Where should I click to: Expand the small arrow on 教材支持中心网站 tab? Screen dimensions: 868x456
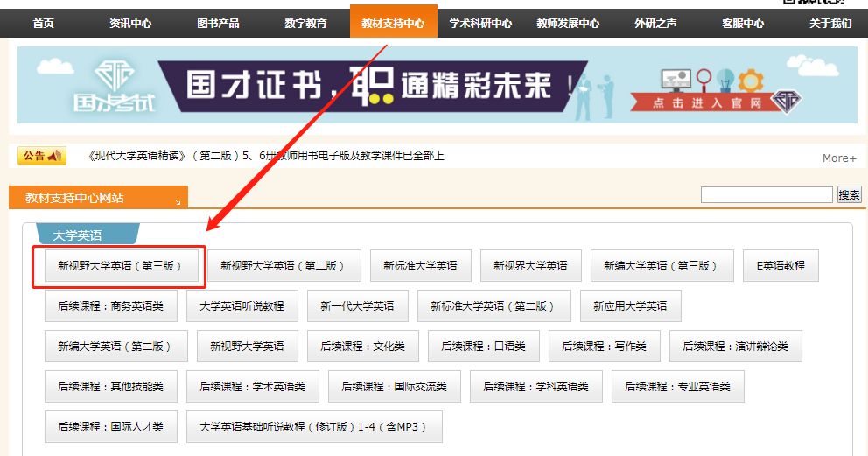point(178,202)
